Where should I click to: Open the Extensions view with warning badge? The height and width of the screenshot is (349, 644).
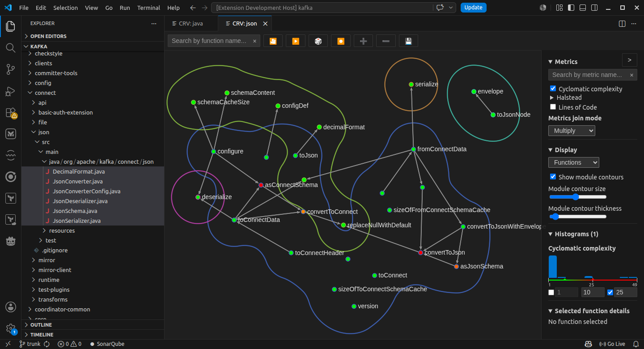(11, 112)
